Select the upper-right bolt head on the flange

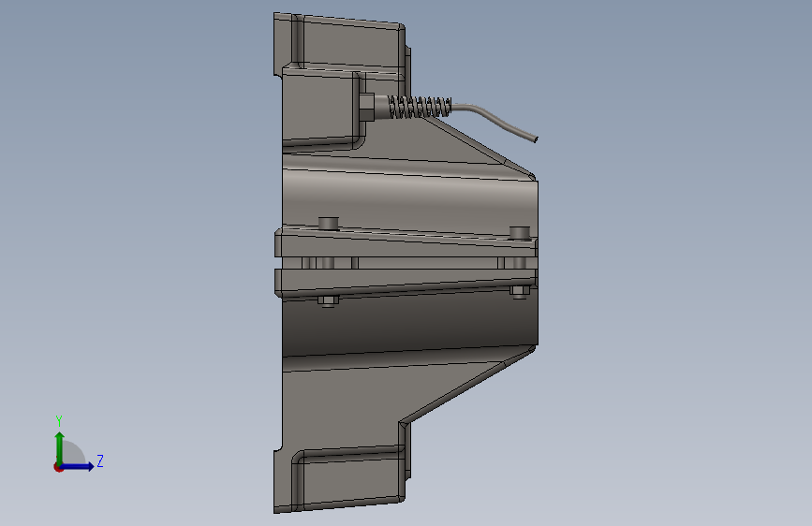[x=520, y=232]
